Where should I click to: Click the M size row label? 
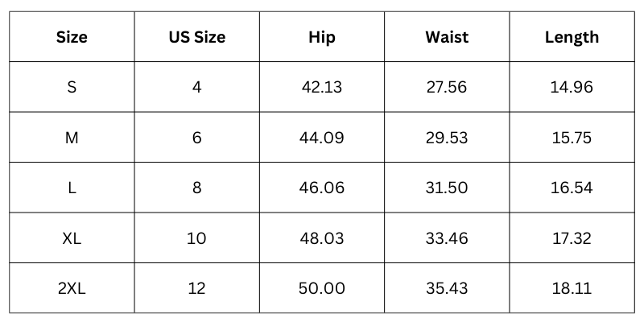click(72, 138)
